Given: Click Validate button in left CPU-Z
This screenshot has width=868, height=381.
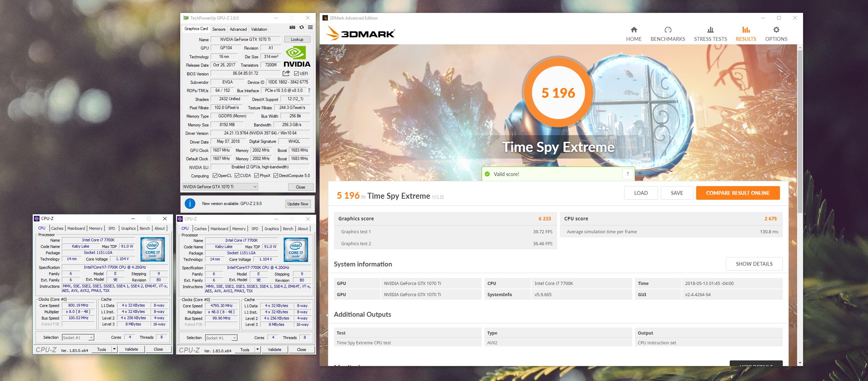Looking at the screenshot, I should click(131, 349).
